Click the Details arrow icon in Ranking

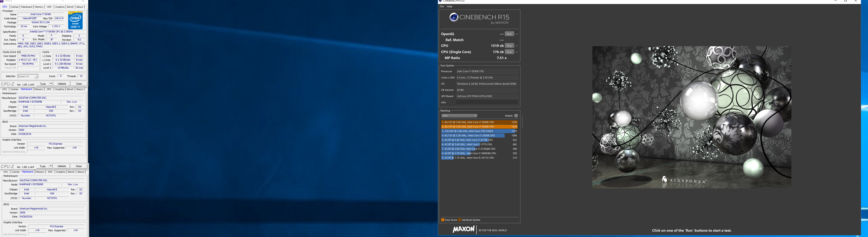pos(516,116)
